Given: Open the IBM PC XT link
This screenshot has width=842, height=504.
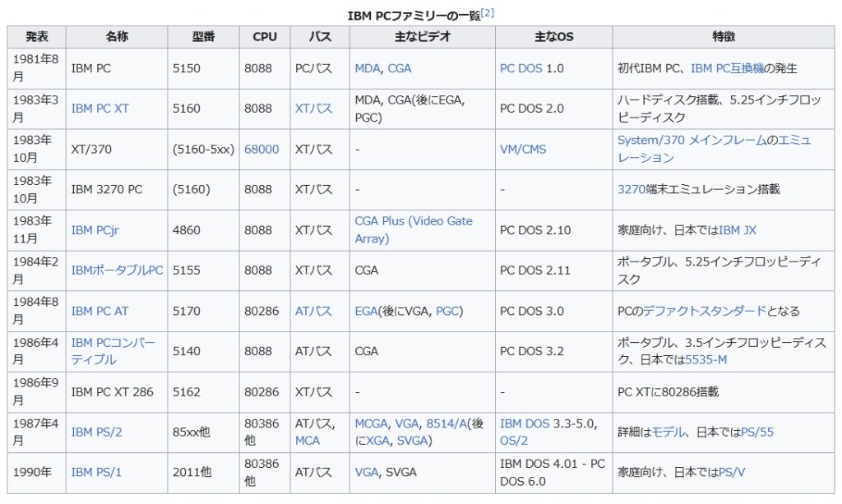Looking at the screenshot, I should [99, 109].
